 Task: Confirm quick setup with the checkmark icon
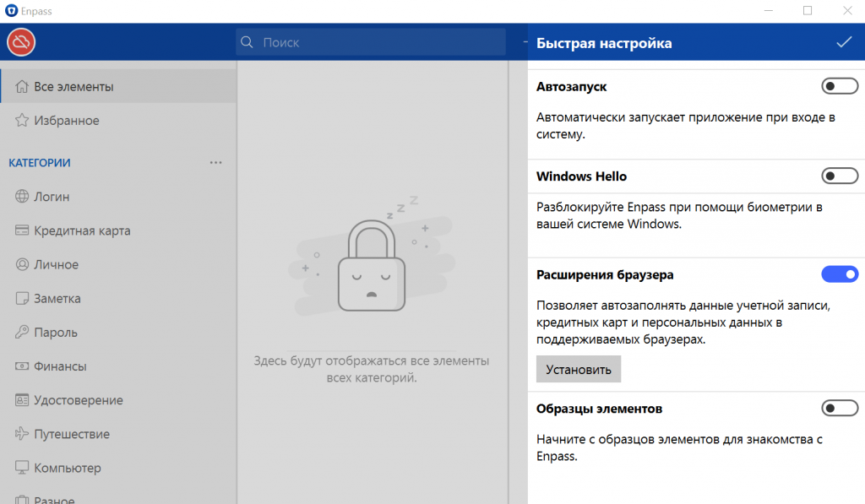click(x=844, y=42)
